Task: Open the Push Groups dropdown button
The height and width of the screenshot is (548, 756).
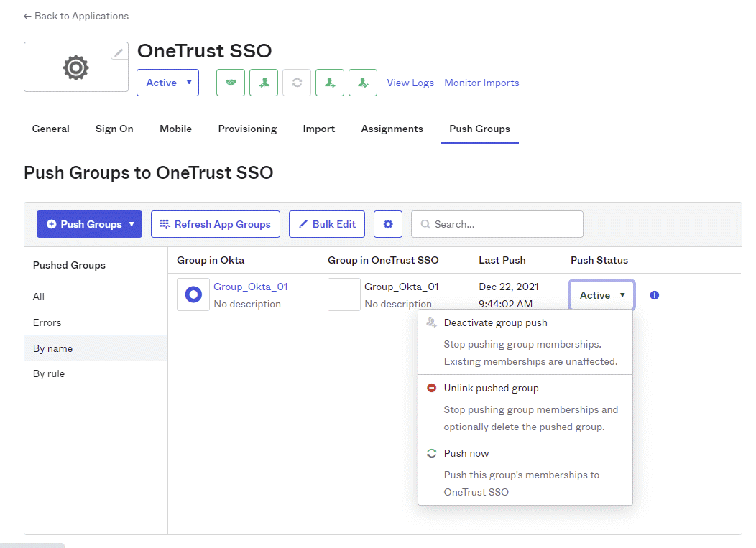Action: coord(88,223)
